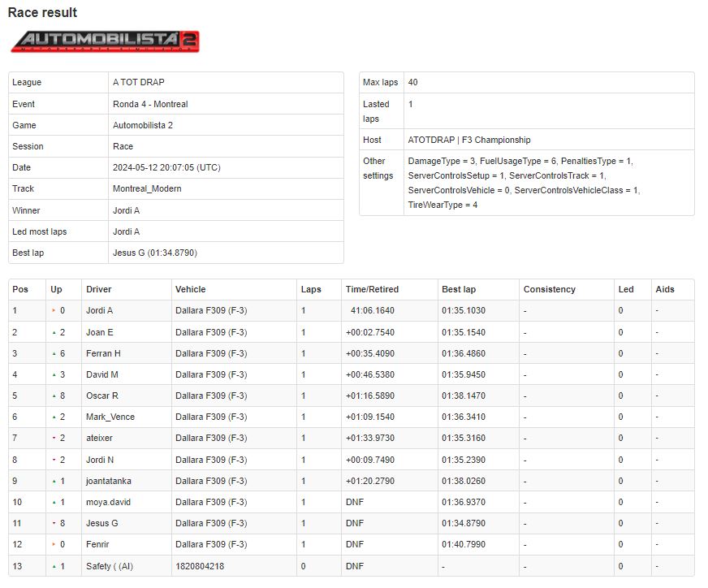Click the Driver column header

coord(99,289)
